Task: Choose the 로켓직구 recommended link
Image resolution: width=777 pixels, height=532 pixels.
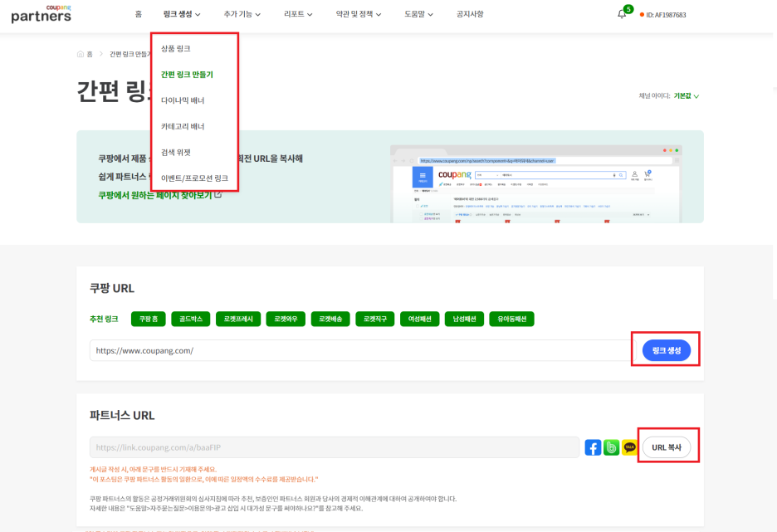Action: point(375,319)
